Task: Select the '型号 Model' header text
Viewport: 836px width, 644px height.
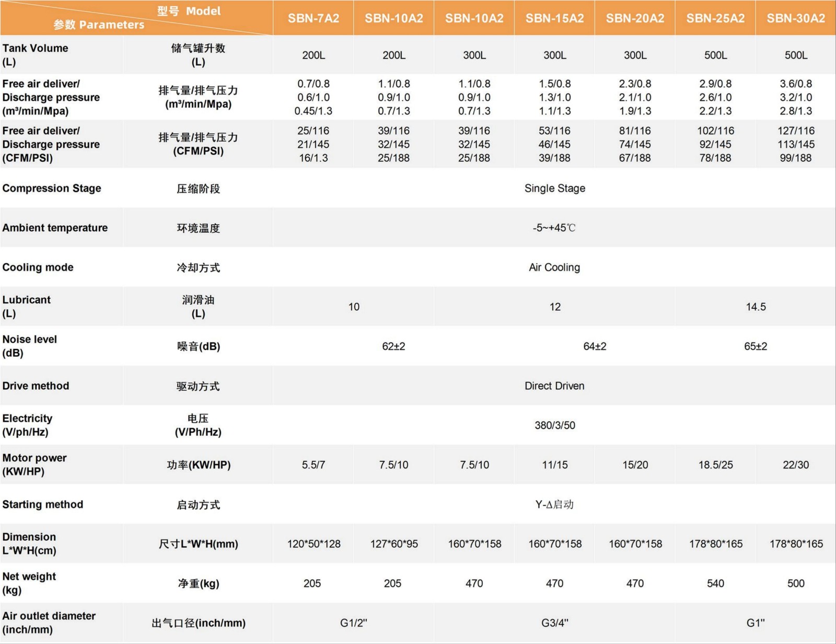Action: (x=189, y=11)
